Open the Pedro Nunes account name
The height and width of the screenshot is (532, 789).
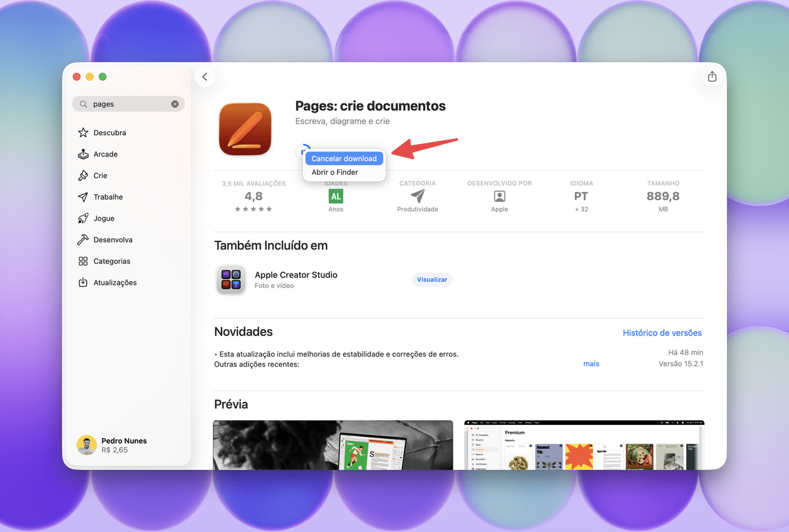pos(124,441)
